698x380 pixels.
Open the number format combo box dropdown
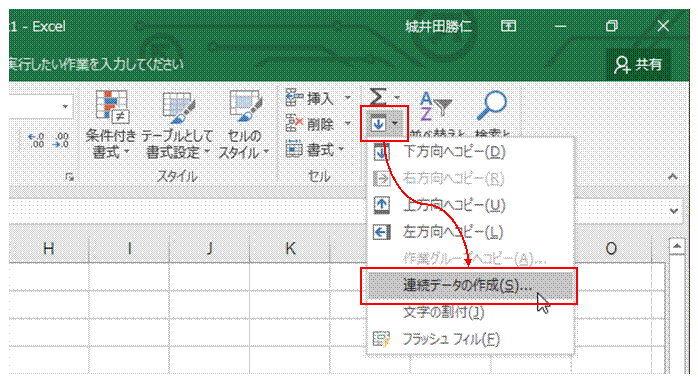coord(65,106)
